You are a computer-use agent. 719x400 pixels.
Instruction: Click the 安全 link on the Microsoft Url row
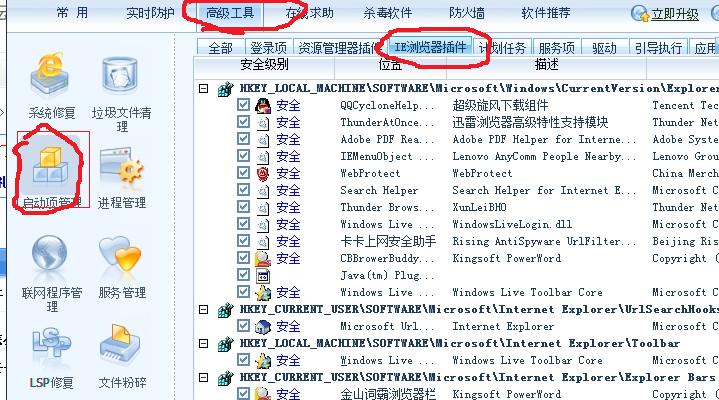[288, 326]
